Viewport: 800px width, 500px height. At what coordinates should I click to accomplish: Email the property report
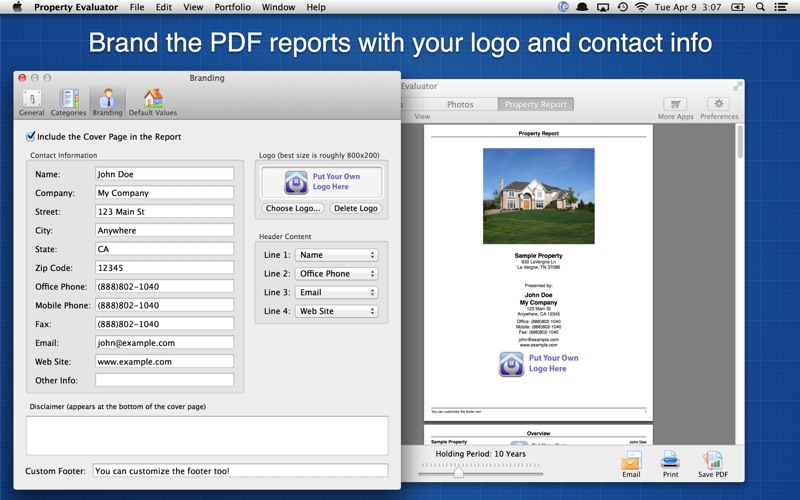[631, 464]
